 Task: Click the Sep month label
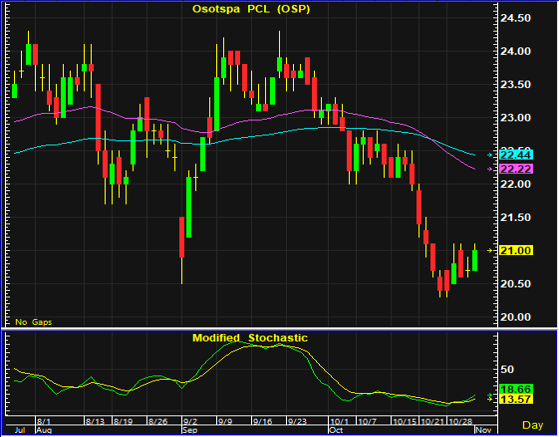pyautogui.click(x=189, y=430)
